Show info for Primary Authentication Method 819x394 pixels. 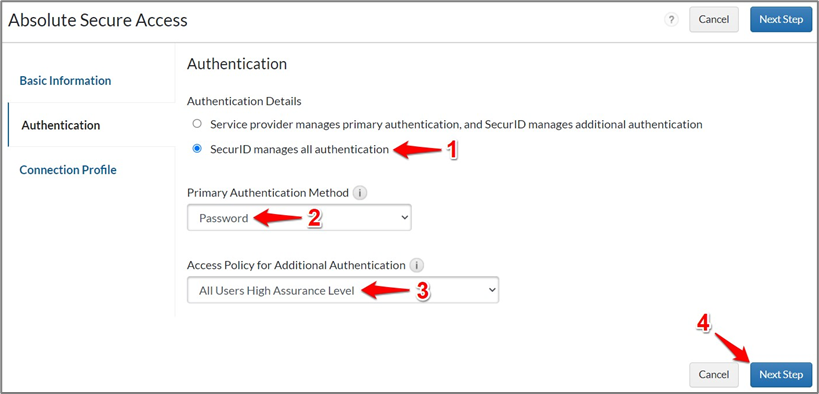pyautogui.click(x=359, y=193)
